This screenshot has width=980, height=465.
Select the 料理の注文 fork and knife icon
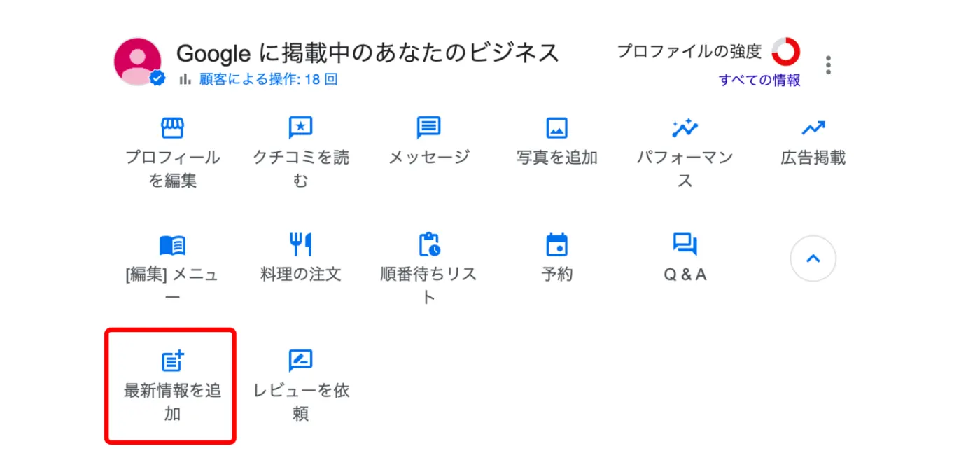[x=300, y=244]
